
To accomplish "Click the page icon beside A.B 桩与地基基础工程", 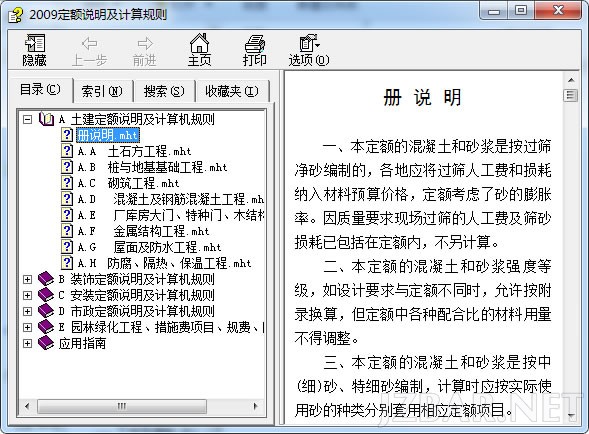I will pos(67,167).
